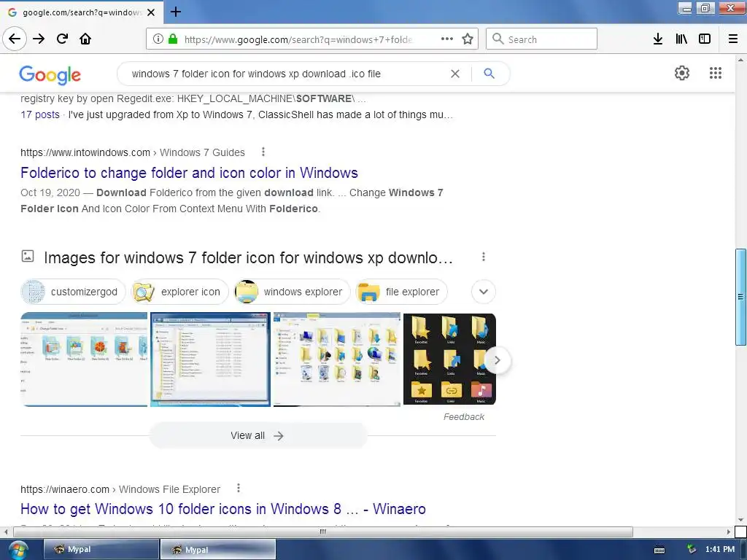
Task: Open the Windows Start button
Action: (18, 550)
